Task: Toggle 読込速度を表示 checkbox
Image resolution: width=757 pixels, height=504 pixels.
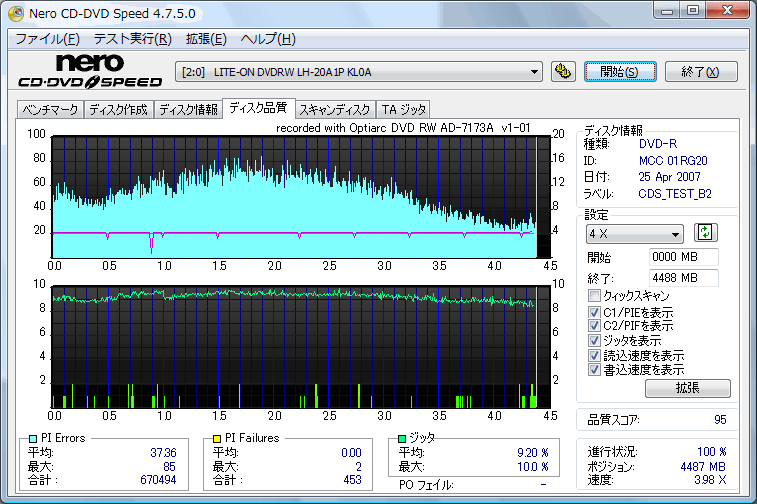Action: click(594, 356)
